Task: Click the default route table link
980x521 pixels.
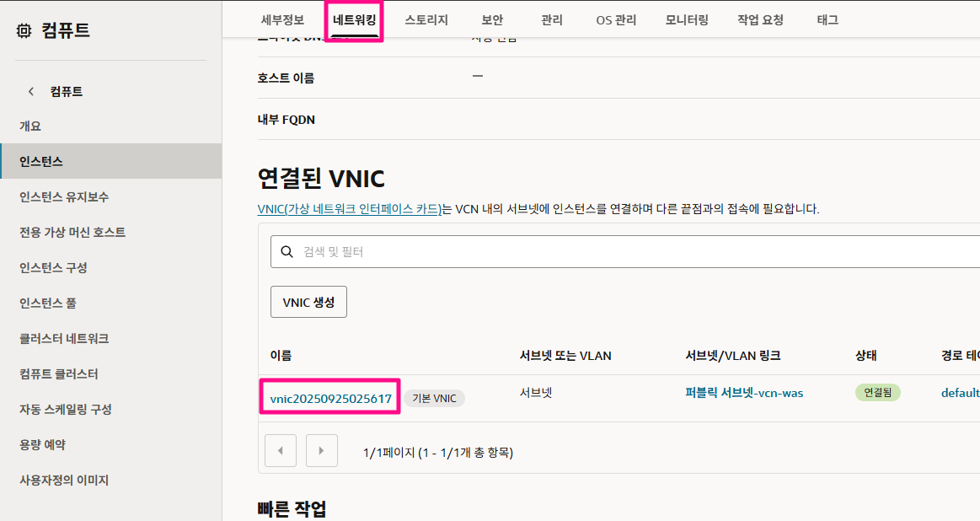Action: [961, 392]
